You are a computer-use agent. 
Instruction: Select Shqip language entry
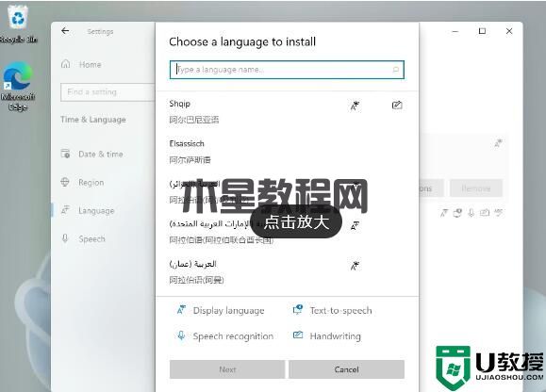point(287,111)
